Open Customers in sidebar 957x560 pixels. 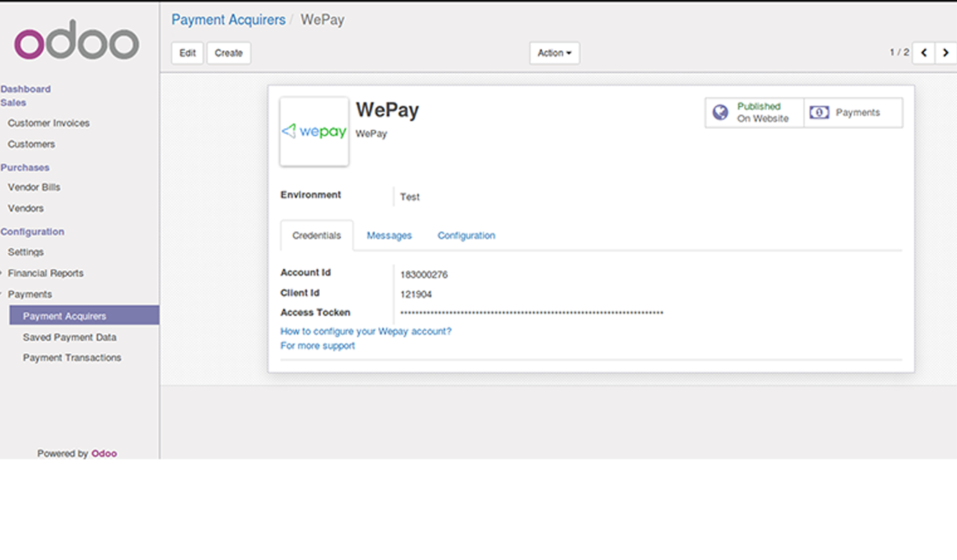click(x=31, y=144)
